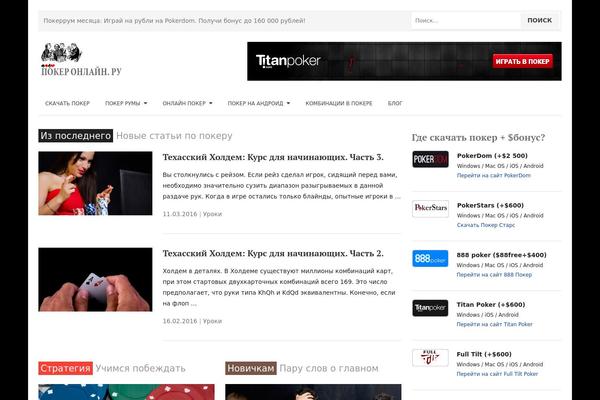This screenshot has height=400, width=600.
Task: Open article Техасский Холдем Часть 3 title
Action: 273,157
